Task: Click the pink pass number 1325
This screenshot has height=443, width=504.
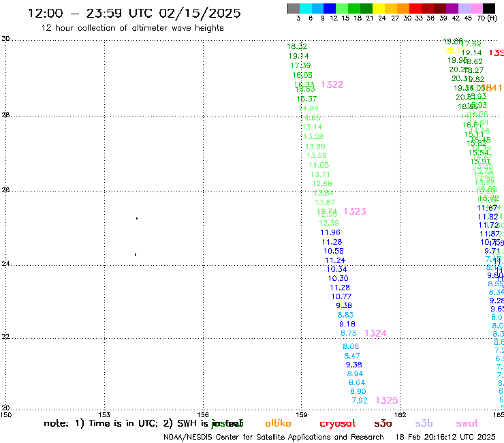Action: click(387, 401)
